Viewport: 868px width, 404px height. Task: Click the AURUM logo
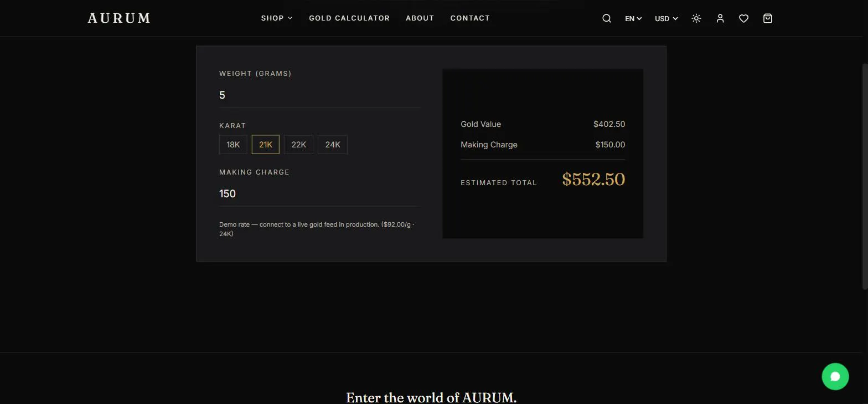[119, 18]
